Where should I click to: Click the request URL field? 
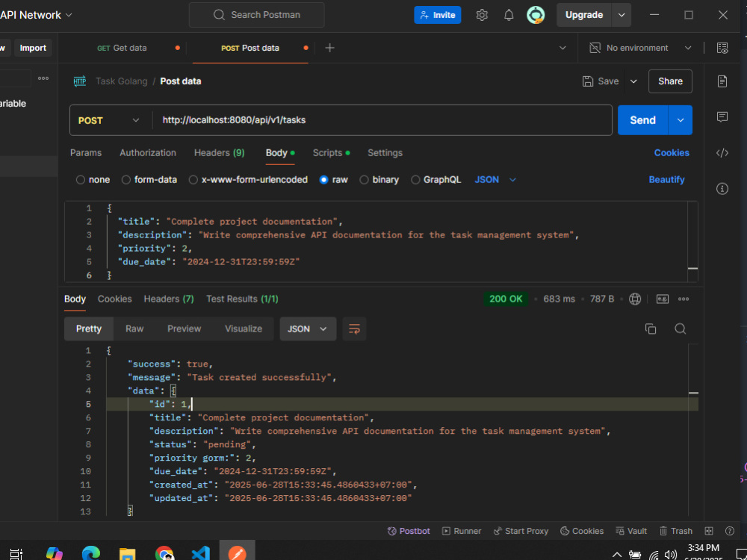(382, 120)
